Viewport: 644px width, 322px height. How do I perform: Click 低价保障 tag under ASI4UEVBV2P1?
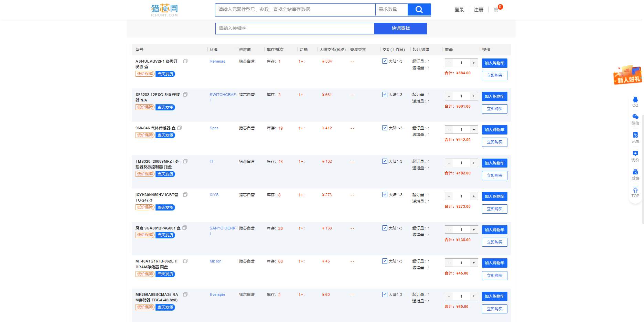[145, 74]
